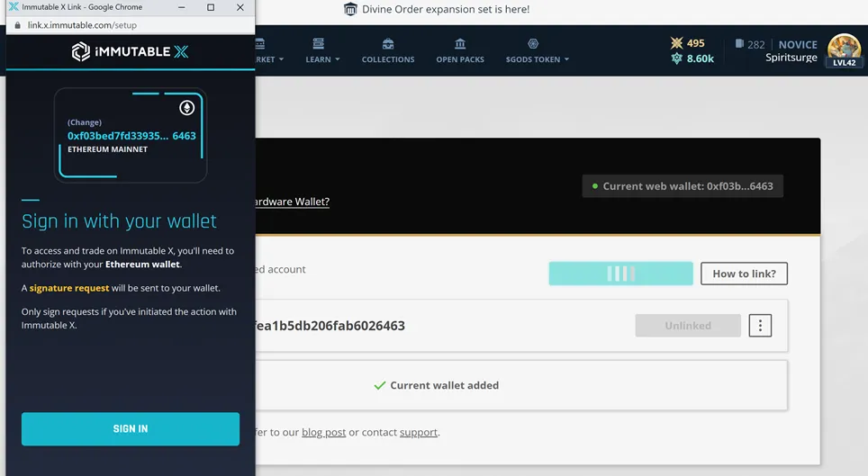Viewport: 868px width, 476px height.
Task: Expand the Learn dropdown menu
Action: (x=322, y=59)
